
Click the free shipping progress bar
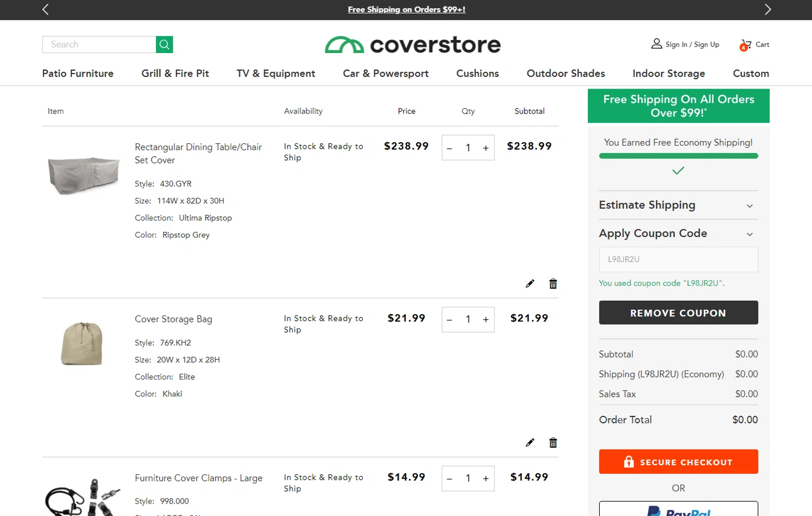678,156
